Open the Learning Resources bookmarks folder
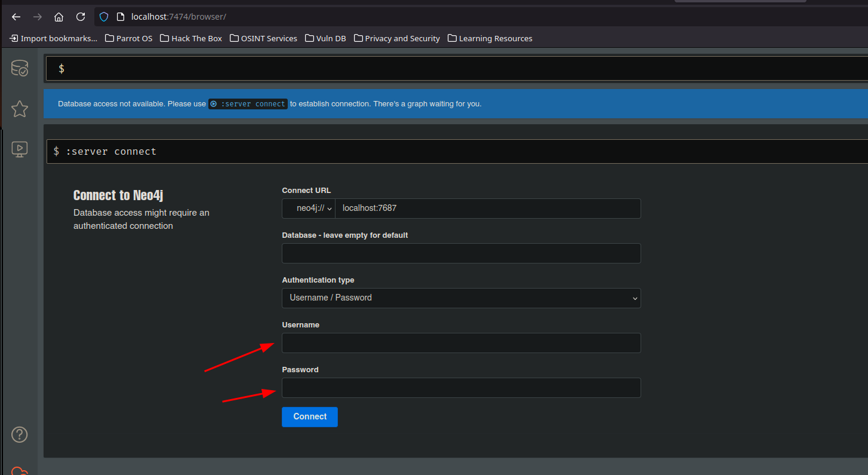Viewport: 868px width, 475px height. (x=490, y=38)
